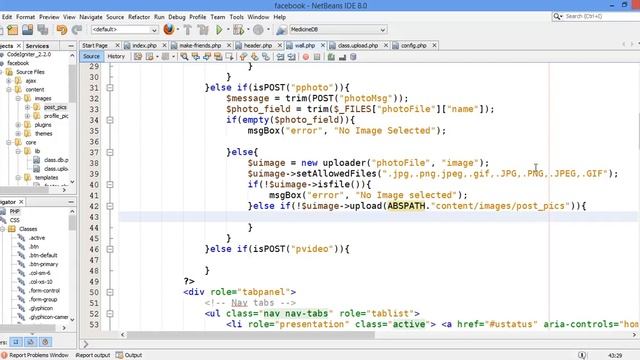Launch the Firefox browser icon in toolbar
Screen dimensions: 640x360
[x=169, y=29]
